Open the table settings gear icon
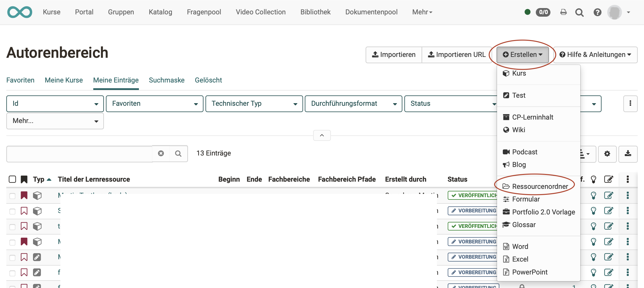The height and width of the screenshot is (288, 644). point(607,154)
